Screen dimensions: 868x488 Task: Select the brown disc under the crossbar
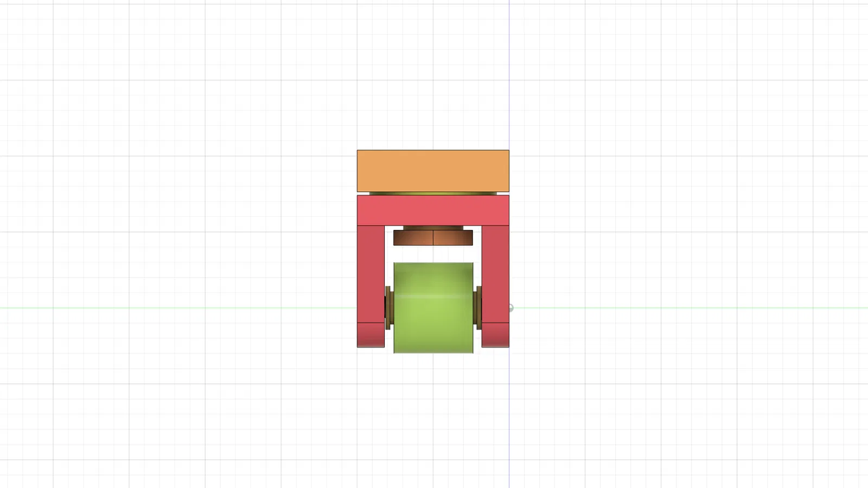[x=433, y=237]
